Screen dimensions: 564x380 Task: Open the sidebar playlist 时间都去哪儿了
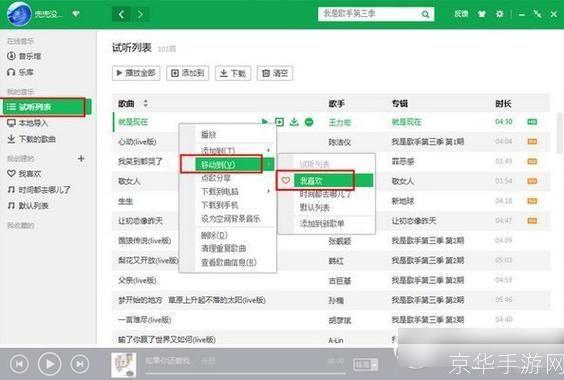coord(39,190)
